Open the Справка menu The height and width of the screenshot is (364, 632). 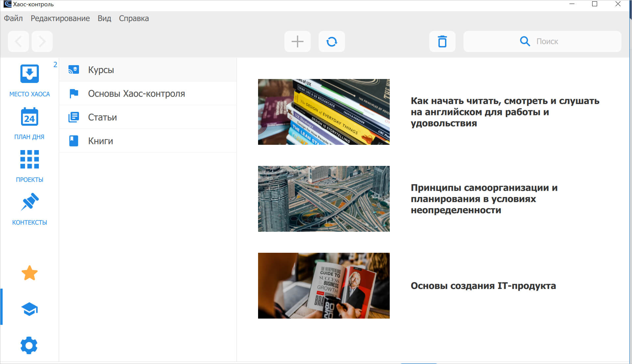(134, 18)
